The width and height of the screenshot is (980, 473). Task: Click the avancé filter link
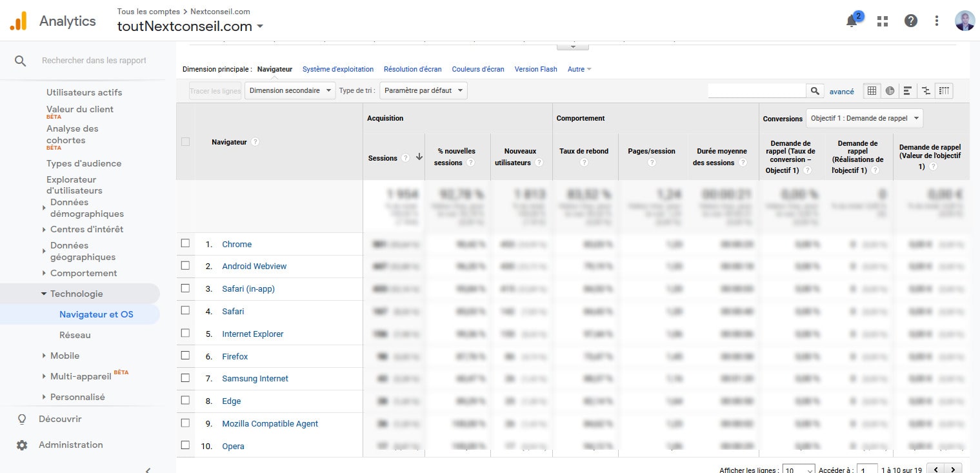point(841,92)
